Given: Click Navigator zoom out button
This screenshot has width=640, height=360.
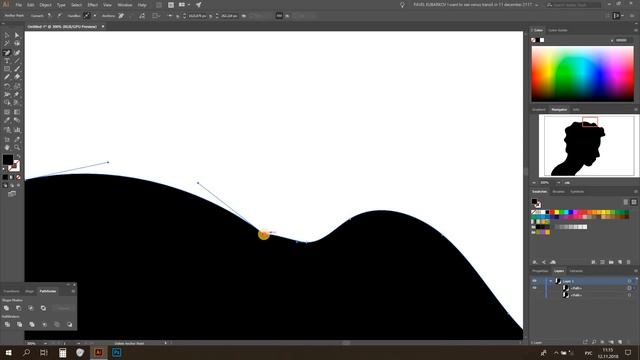Looking at the screenshot, I should [534, 183].
